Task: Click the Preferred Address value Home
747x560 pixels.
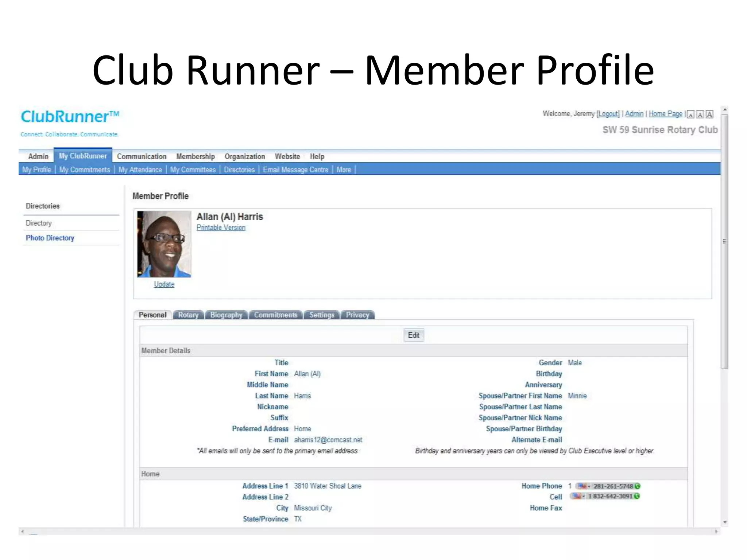Action: (x=302, y=429)
